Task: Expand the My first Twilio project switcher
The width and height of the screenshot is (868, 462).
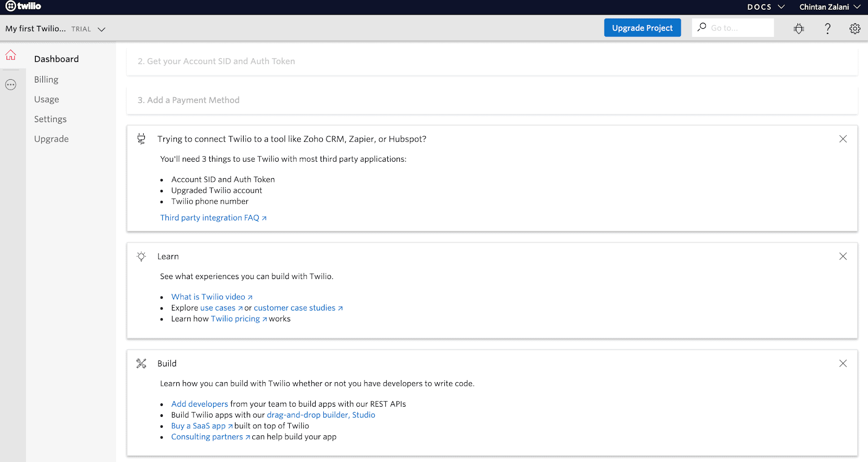Action: 55,29
